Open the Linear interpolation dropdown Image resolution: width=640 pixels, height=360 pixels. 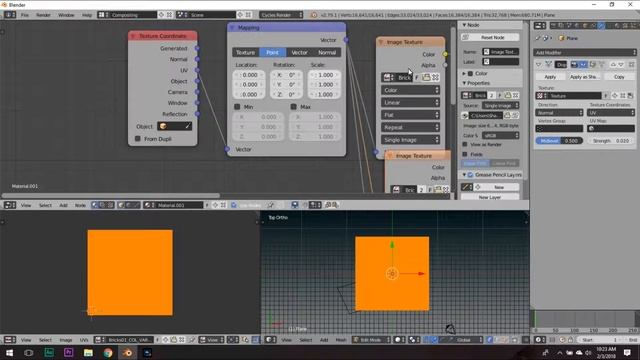click(x=411, y=102)
